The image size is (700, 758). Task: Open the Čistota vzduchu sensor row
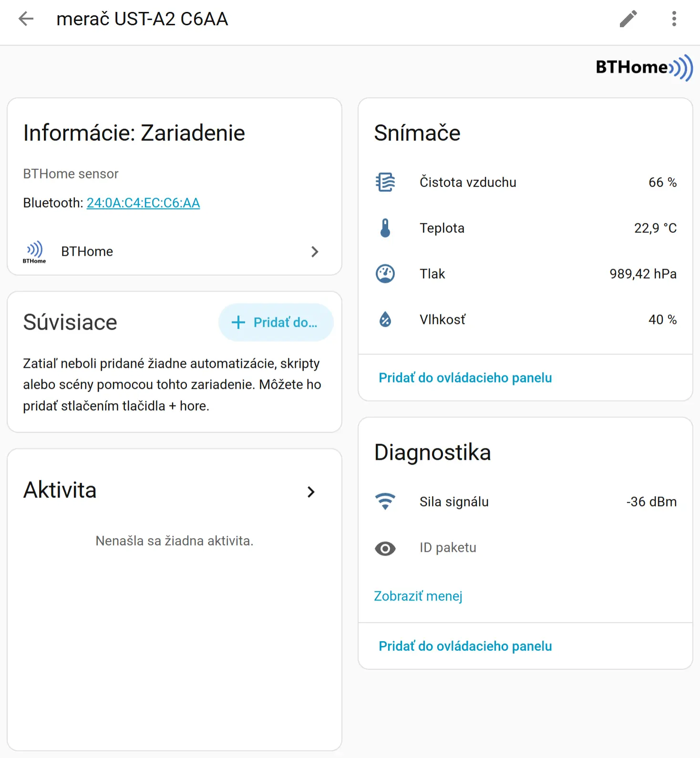pyautogui.click(x=525, y=182)
